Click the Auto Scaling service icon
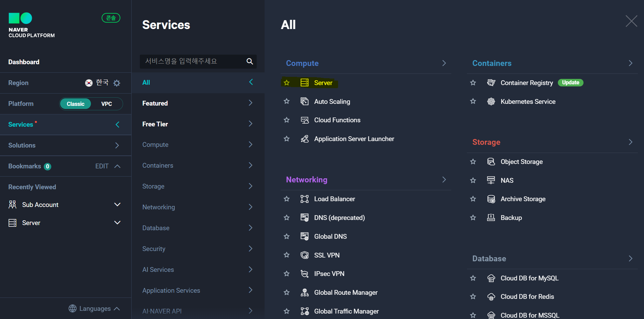This screenshot has width=644, height=319. point(304,101)
